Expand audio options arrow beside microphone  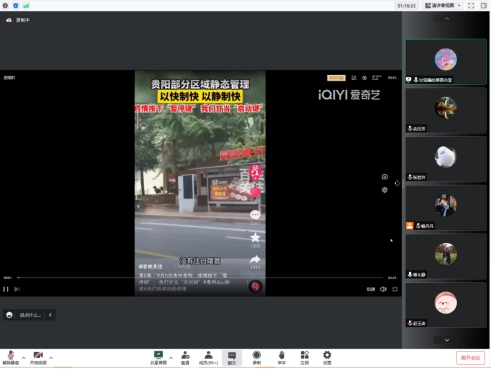point(23,358)
